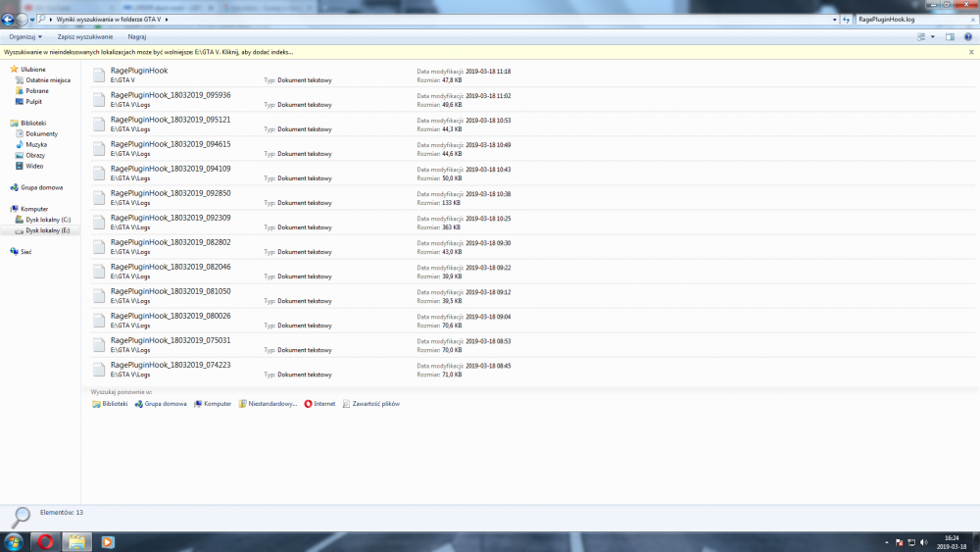This screenshot has height=552, width=980.
Task: Click document icon of RagePluginHook_18032019_074223
Action: (x=99, y=370)
